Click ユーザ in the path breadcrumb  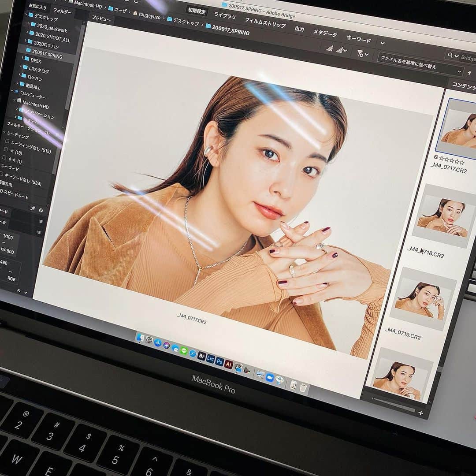pyautogui.click(x=121, y=11)
